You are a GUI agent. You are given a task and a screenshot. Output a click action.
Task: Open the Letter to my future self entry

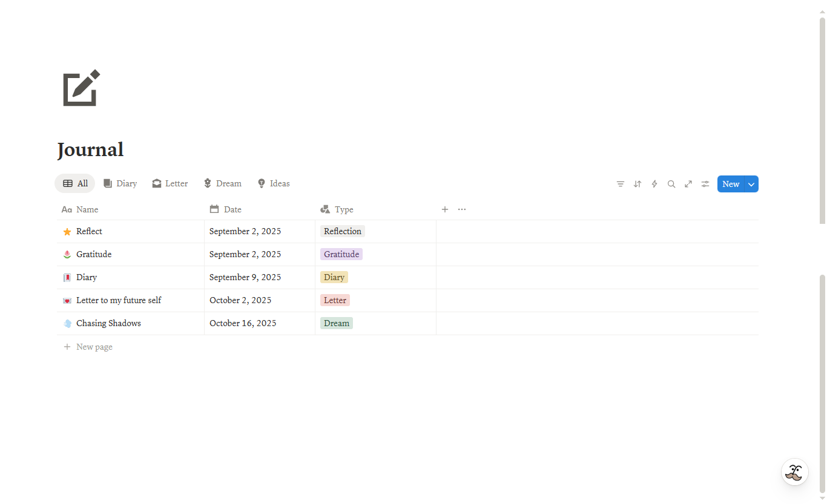tap(119, 300)
